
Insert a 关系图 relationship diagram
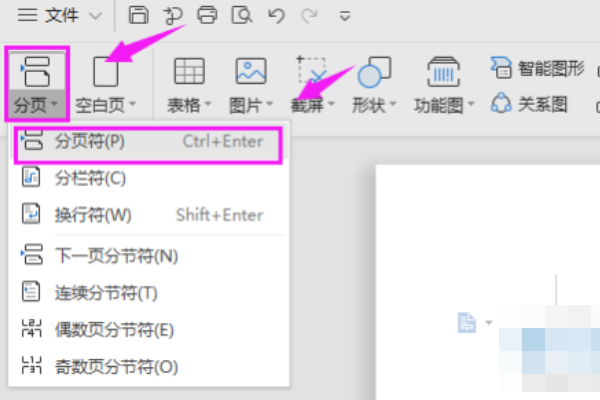[529, 103]
